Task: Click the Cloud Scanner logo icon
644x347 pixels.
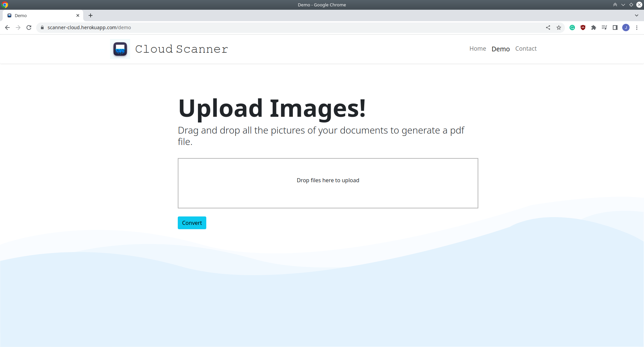Action: coord(119,49)
